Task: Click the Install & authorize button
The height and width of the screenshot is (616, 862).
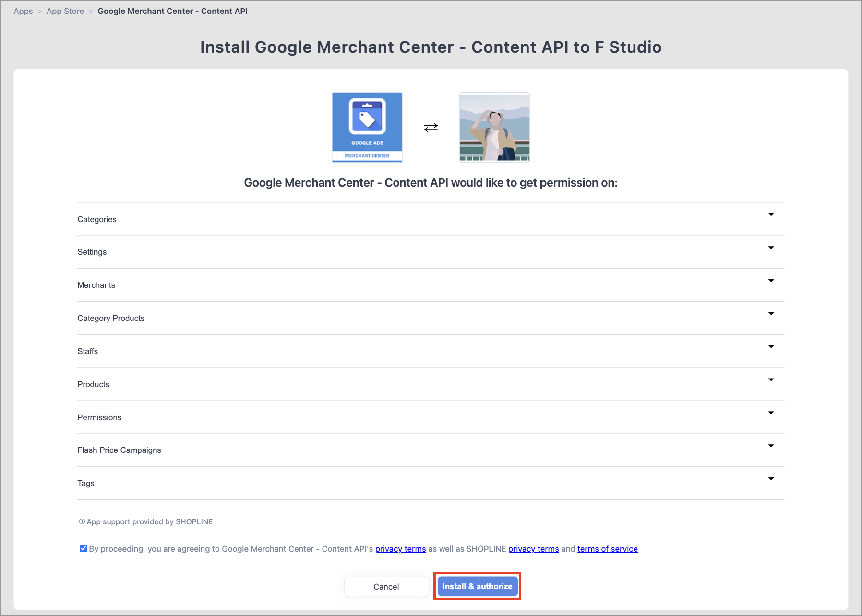Action: [x=478, y=586]
